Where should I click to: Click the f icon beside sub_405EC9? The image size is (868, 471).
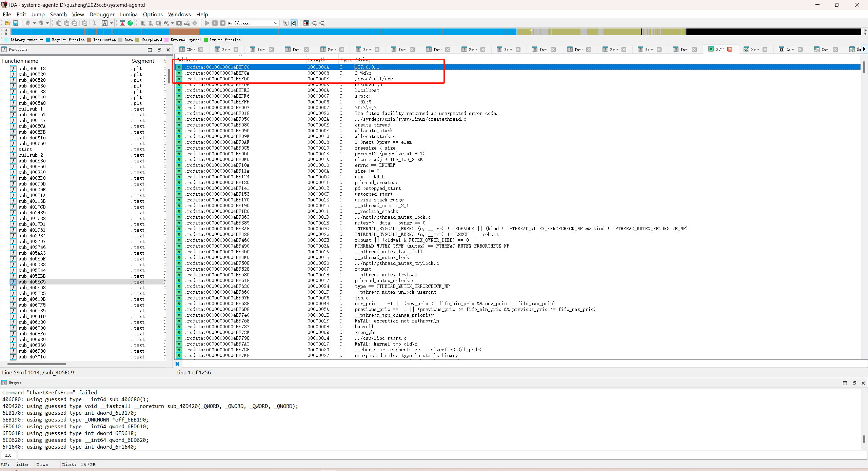(13, 282)
